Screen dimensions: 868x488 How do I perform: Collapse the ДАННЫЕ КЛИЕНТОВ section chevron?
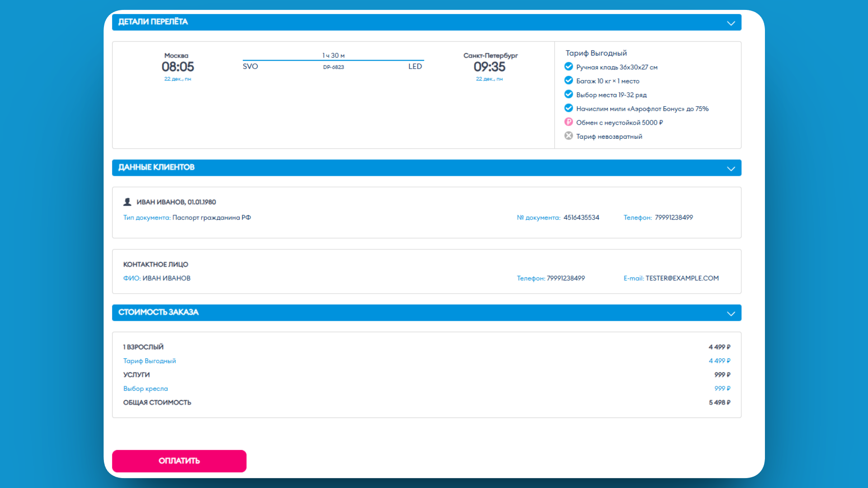731,169
